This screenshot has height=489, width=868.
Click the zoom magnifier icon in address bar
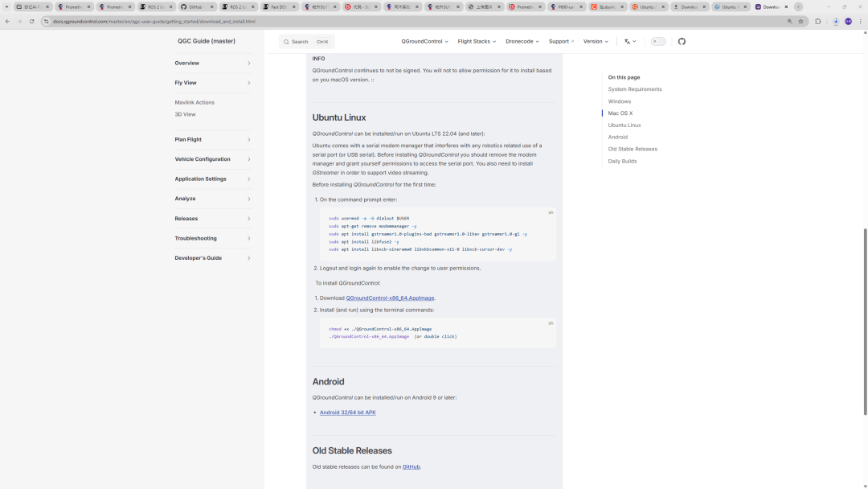point(789,22)
